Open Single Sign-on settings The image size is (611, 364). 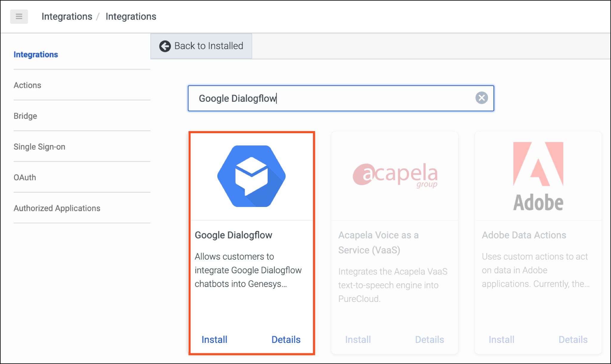pyautogui.click(x=39, y=147)
